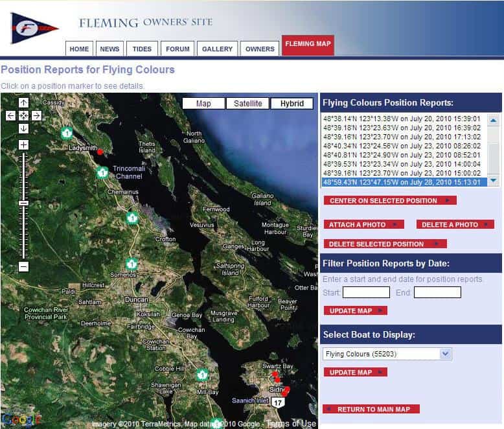Open the OWNERS tab
504x429 pixels.
(x=260, y=49)
